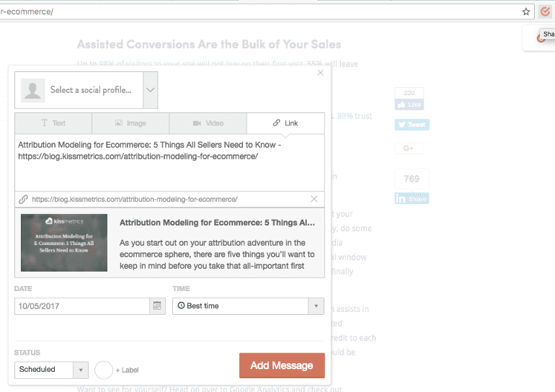Click the Twitter Tweet button
The height and width of the screenshot is (392, 555).
(x=412, y=125)
